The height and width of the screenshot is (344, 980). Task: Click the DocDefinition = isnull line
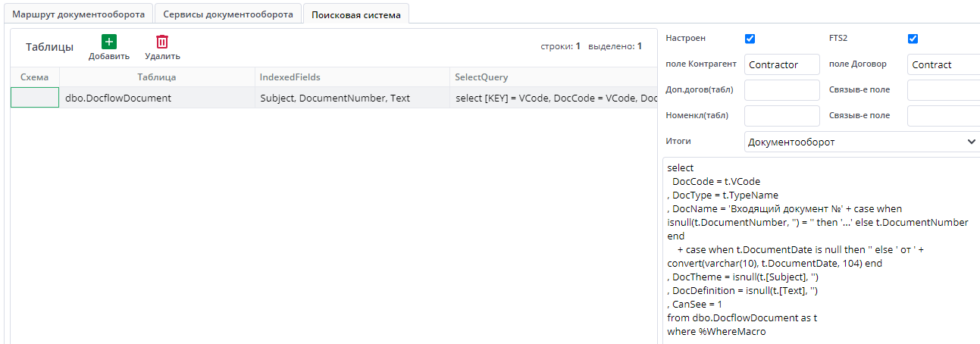tap(744, 291)
